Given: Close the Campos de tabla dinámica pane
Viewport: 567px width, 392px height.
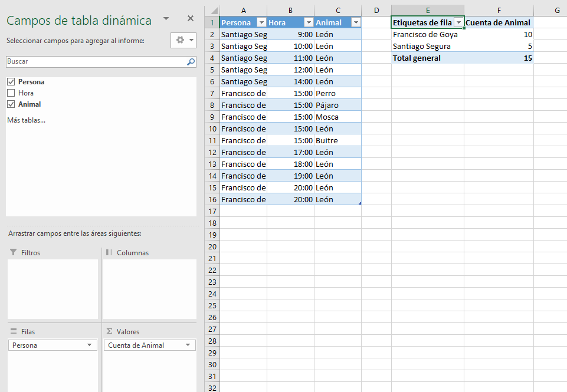Looking at the screenshot, I should coord(191,18).
